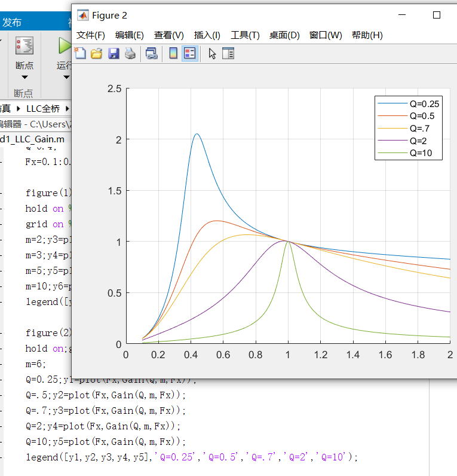The height and width of the screenshot is (476, 457).
Task: Click the x-axis tick label 0.6
Action: click(x=223, y=355)
